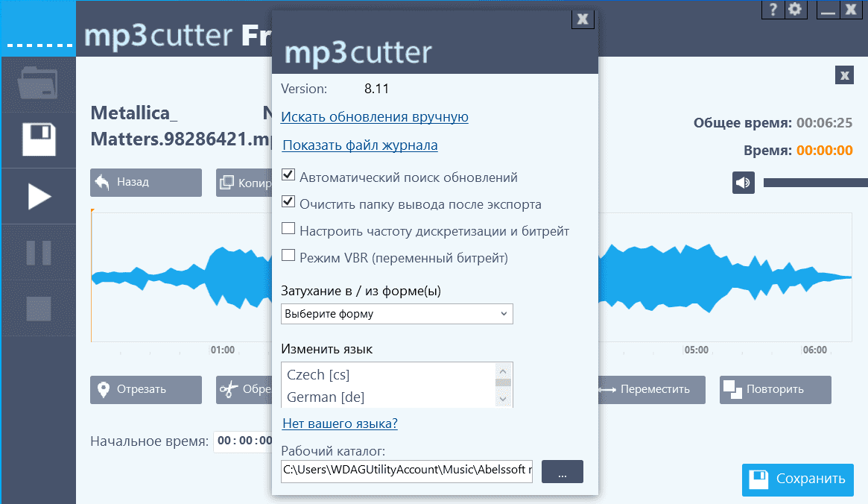
Task: Open file via folder icon in sidebar
Action: pyautogui.click(x=38, y=83)
